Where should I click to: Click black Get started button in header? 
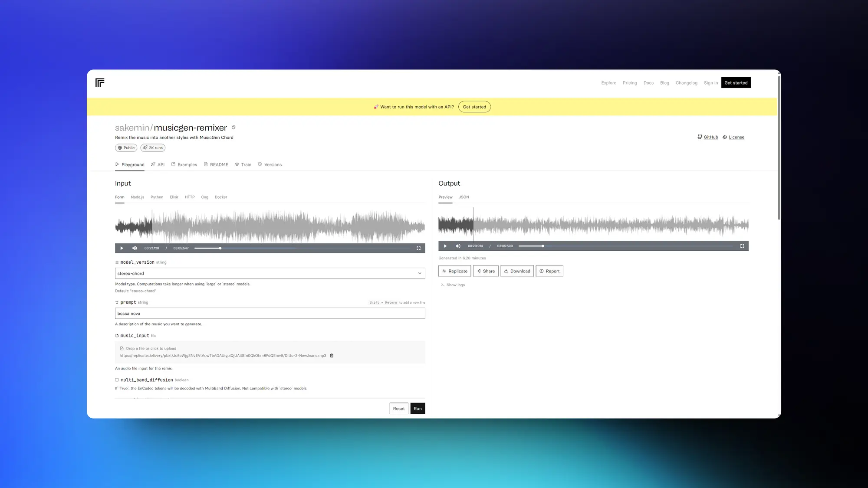click(x=736, y=83)
